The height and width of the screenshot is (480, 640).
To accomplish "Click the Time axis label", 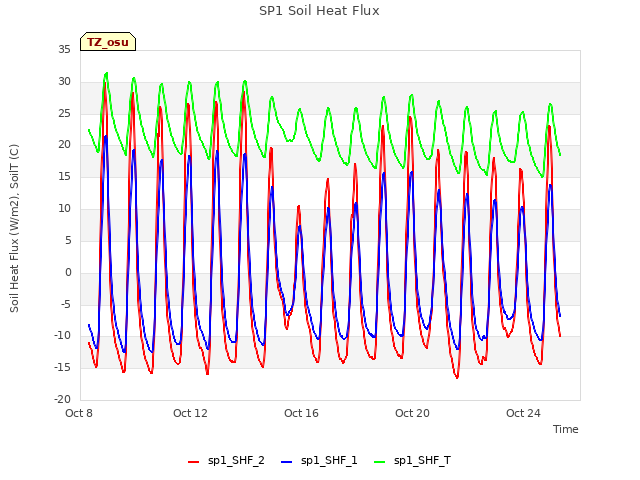I will tap(566, 429).
